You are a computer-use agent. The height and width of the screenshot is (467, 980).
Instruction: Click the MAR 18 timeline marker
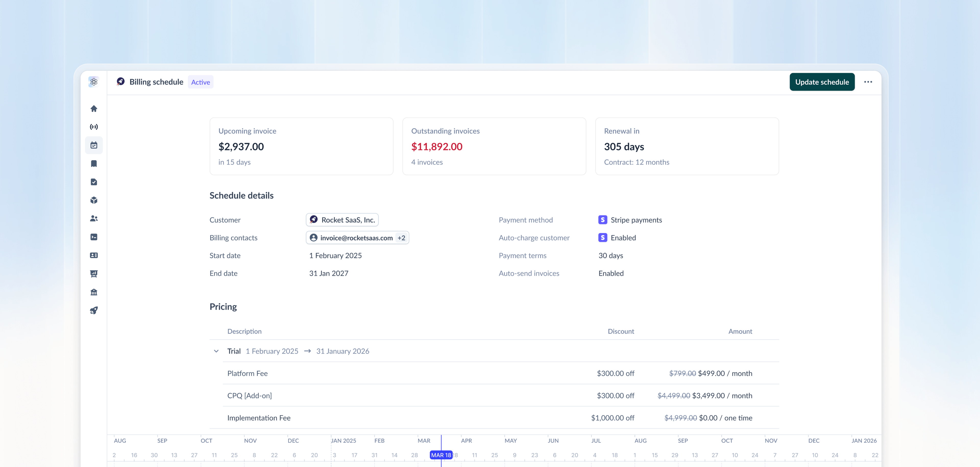[441, 455]
